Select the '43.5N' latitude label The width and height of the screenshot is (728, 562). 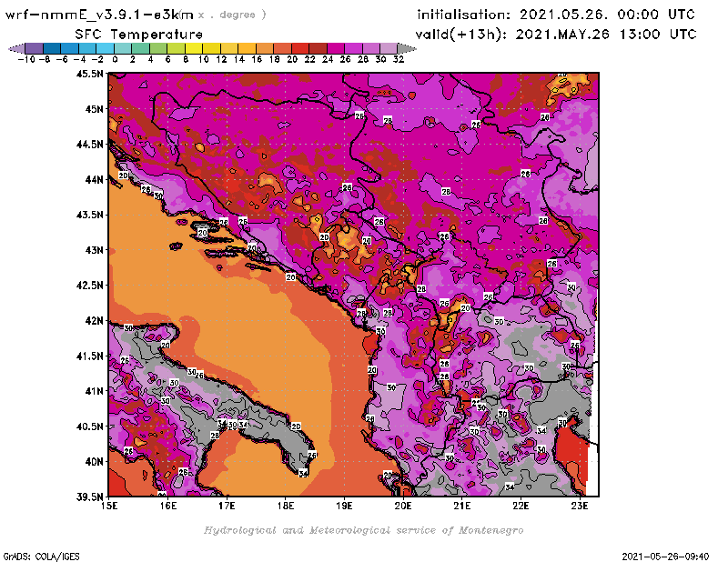89,215
